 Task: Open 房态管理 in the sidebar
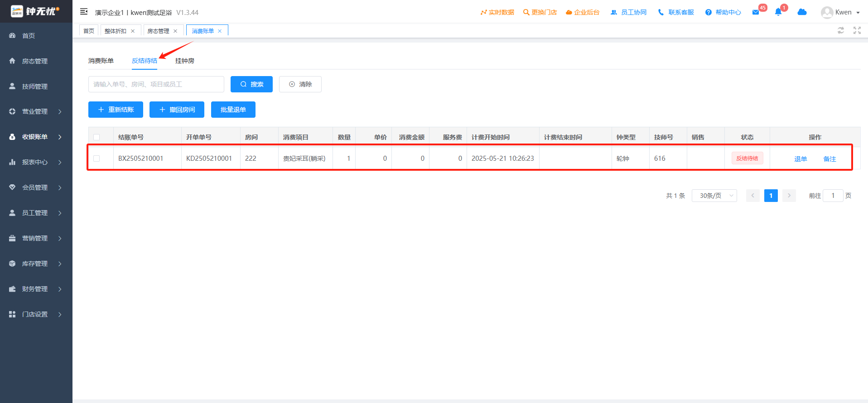point(34,61)
